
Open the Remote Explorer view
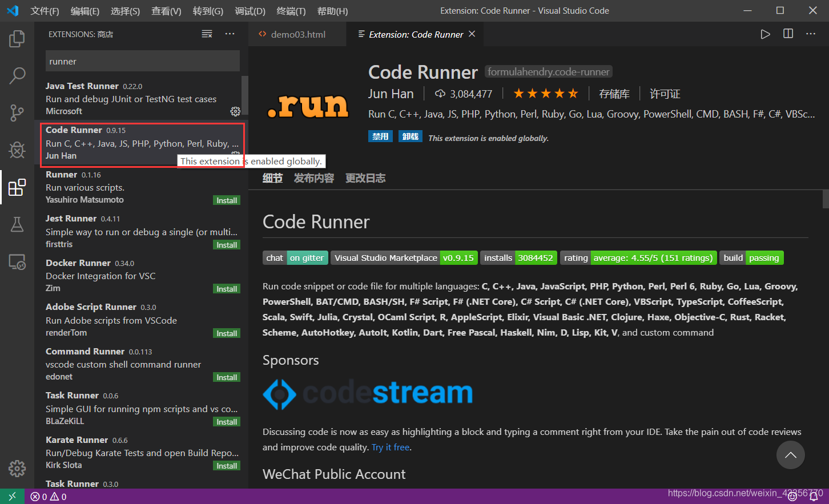tap(17, 262)
